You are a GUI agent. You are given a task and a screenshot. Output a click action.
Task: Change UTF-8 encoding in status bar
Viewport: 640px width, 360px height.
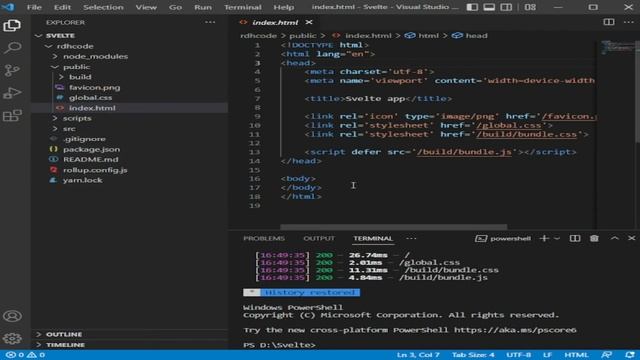tap(519, 355)
